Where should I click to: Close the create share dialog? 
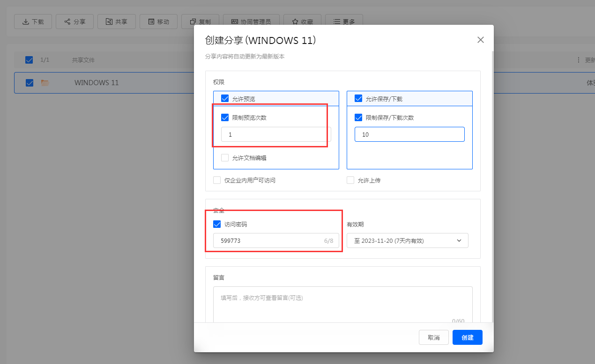pyautogui.click(x=480, y=40)
